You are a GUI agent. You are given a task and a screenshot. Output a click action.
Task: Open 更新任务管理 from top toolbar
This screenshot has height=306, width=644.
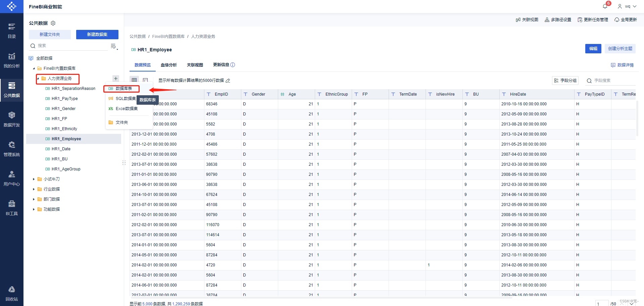pyautogui.click(x=593, y=20)
